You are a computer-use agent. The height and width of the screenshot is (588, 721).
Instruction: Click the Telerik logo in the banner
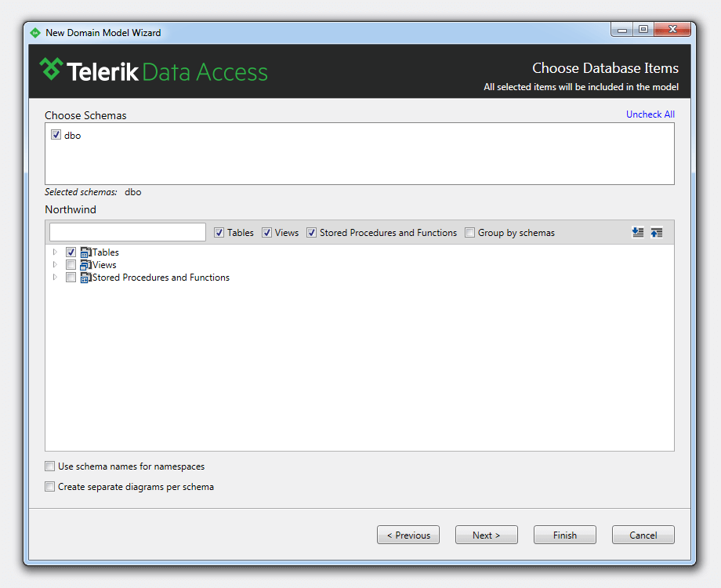(x=154, y=71)
